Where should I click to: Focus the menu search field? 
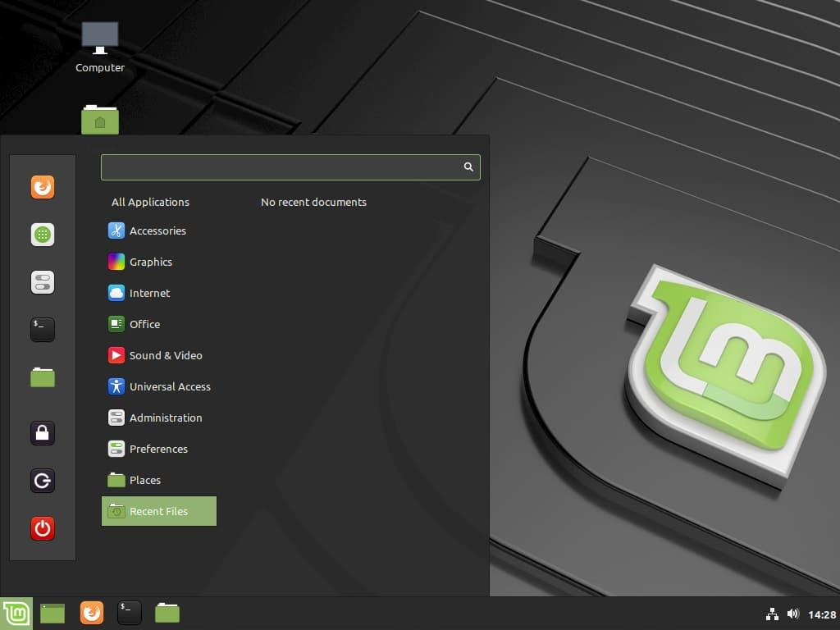click(x=290, y=167)
